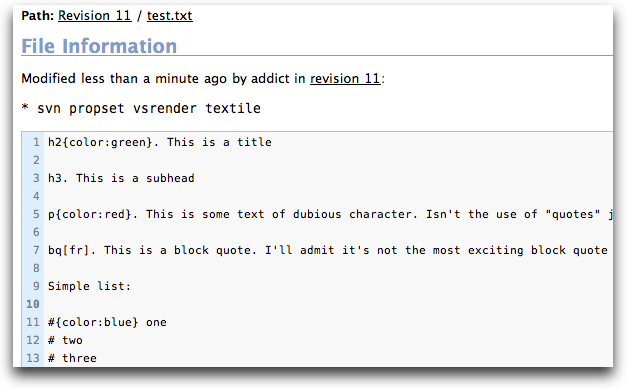Click the h2{color:green} title code line

160,142
